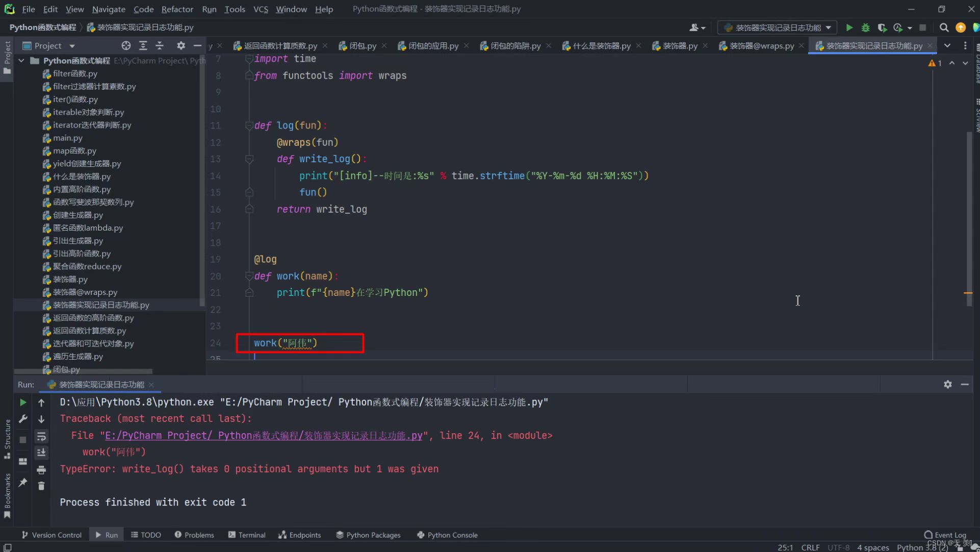
Task: Open TODO tool window
Action: pos(146,535)
